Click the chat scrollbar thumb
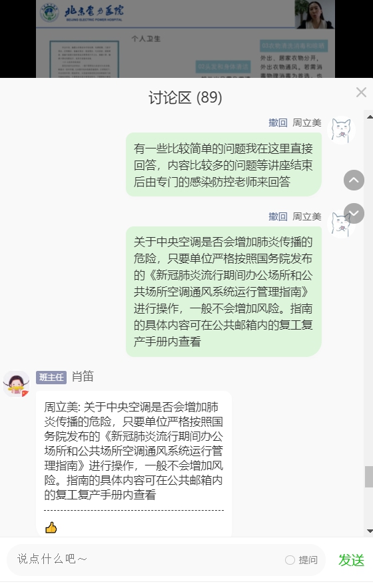Screen dimensions: 373x588 [x=369, y=476]
